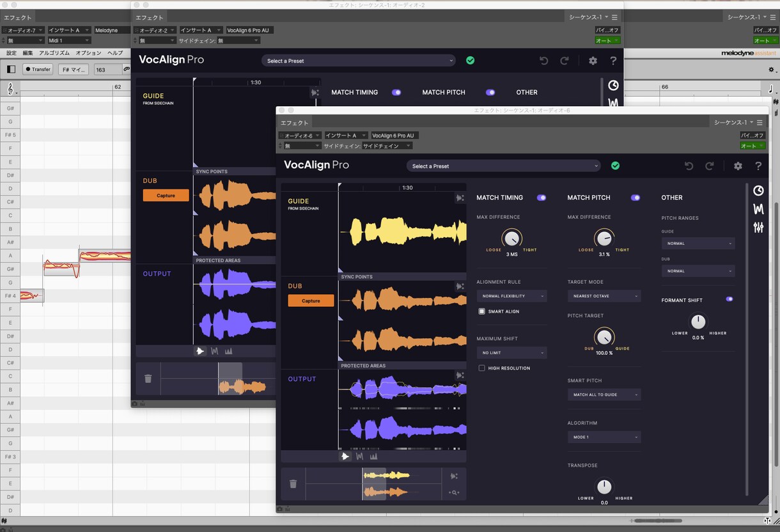Open settings gear in back VocAlign window

pos(593,61)
